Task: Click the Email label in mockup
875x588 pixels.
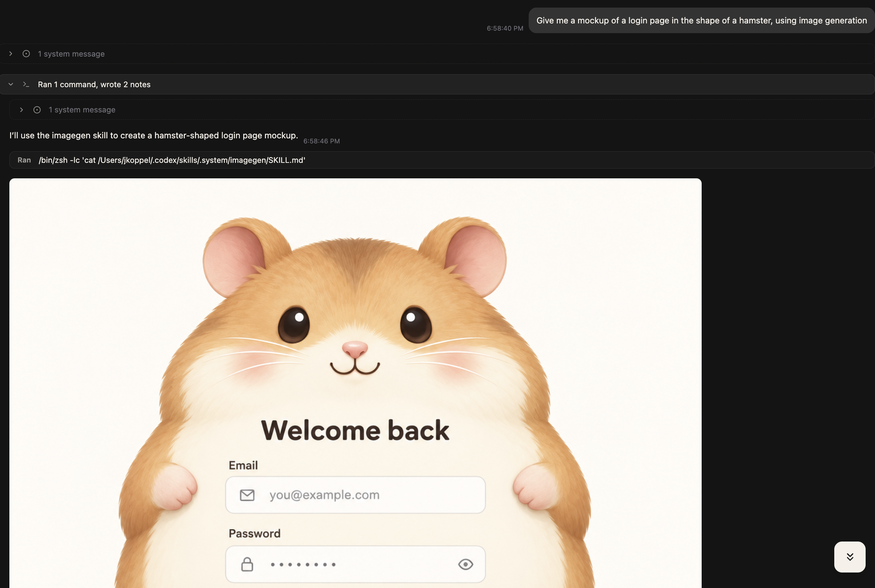Action: pyautogui.click(x=243, y=465)
